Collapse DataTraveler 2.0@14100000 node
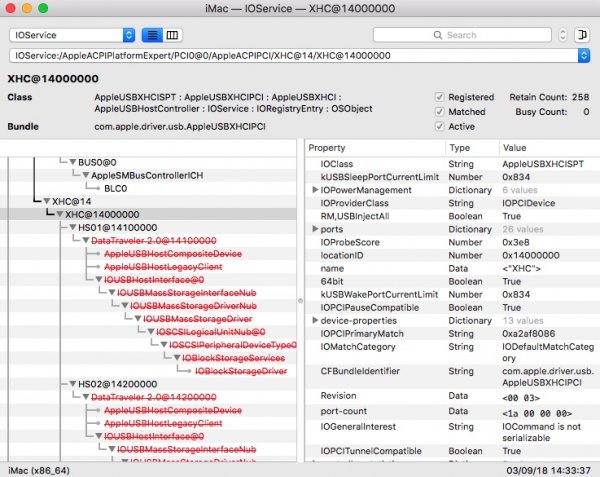 tap(86, 240)
